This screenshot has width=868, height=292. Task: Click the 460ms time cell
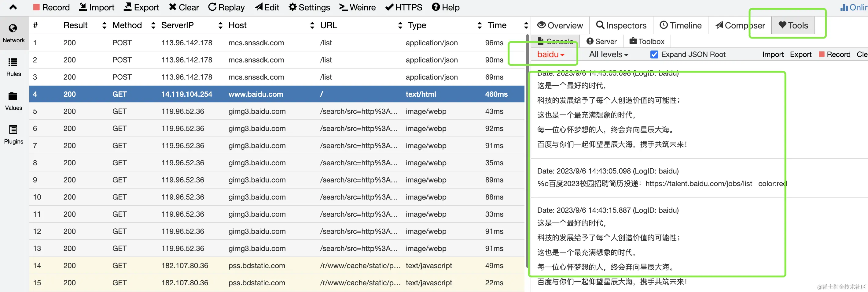point(496,94)
